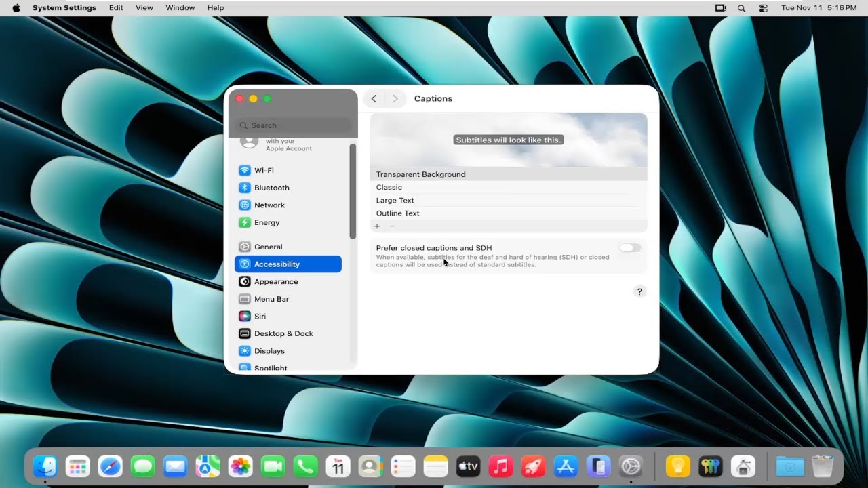This screenshot has height=488, width=868.
Task: Click the Apple Account avatar in the sidebar
Action: point(250,142)
